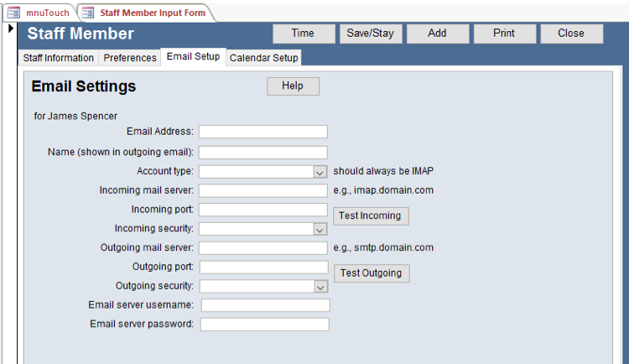Open the Preferences tab
This screenshot has width=629, height=364.
129,58
